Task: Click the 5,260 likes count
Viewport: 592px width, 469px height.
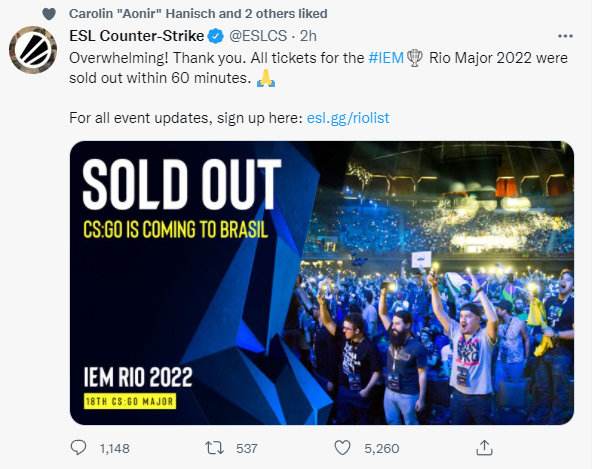Action: pyautogui.click(x=382, y=449)
